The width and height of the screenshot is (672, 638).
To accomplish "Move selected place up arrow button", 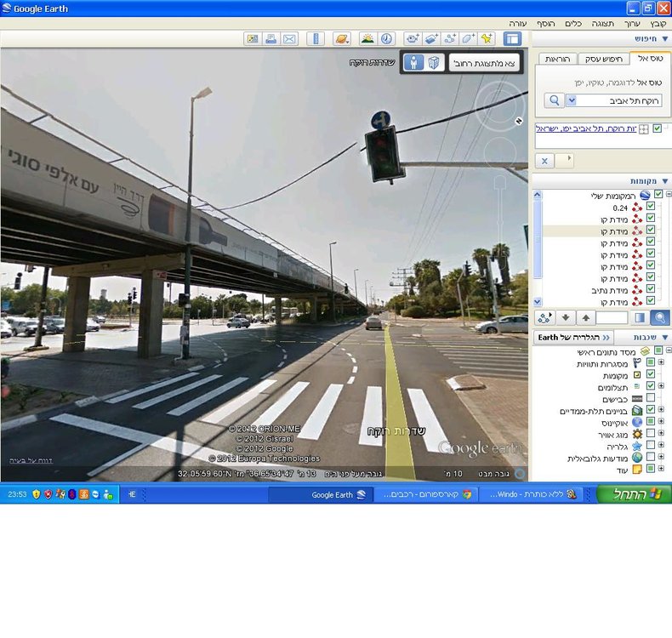I will [x=586, y=318].
